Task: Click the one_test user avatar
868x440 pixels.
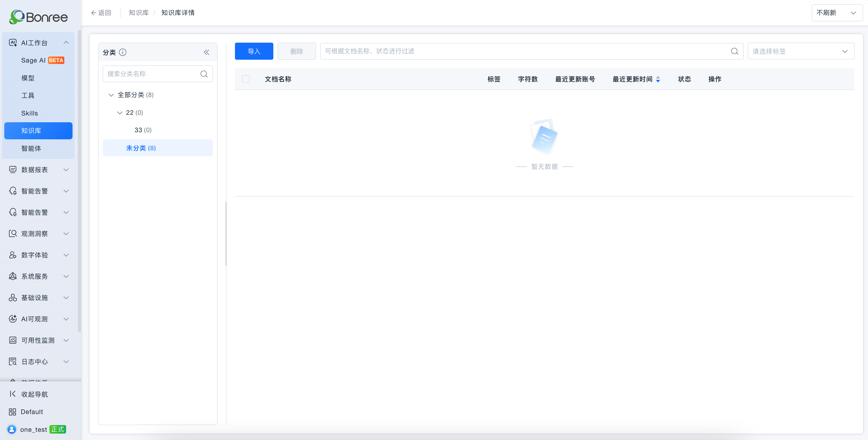Action: tap(12, 429)
